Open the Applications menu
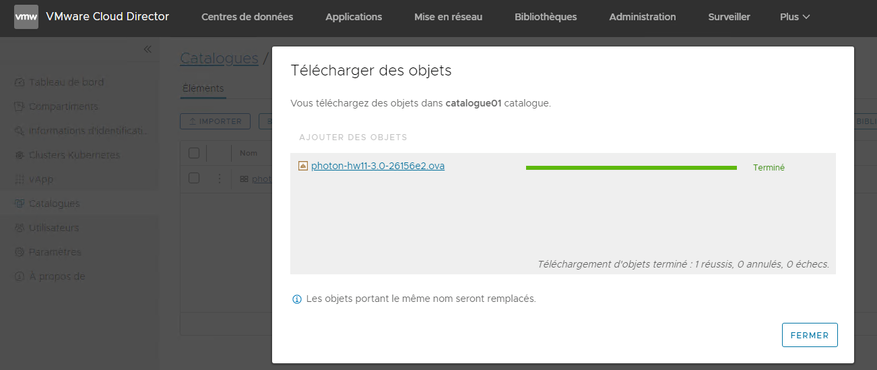 [x=353, y=17]
